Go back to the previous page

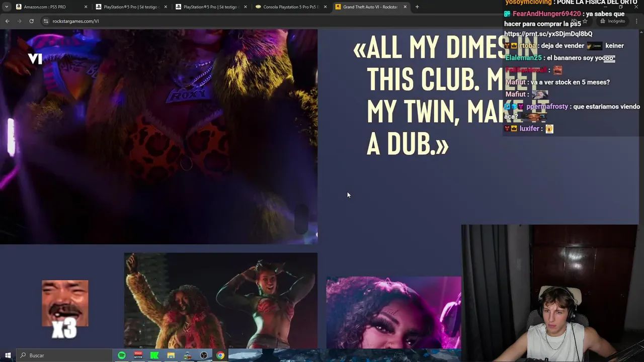coord(7,21)
